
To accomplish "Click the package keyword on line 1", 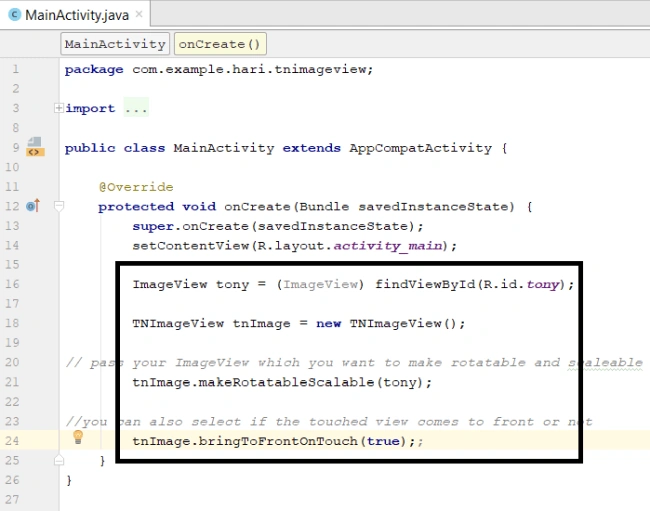I will (x=94, y=69).
